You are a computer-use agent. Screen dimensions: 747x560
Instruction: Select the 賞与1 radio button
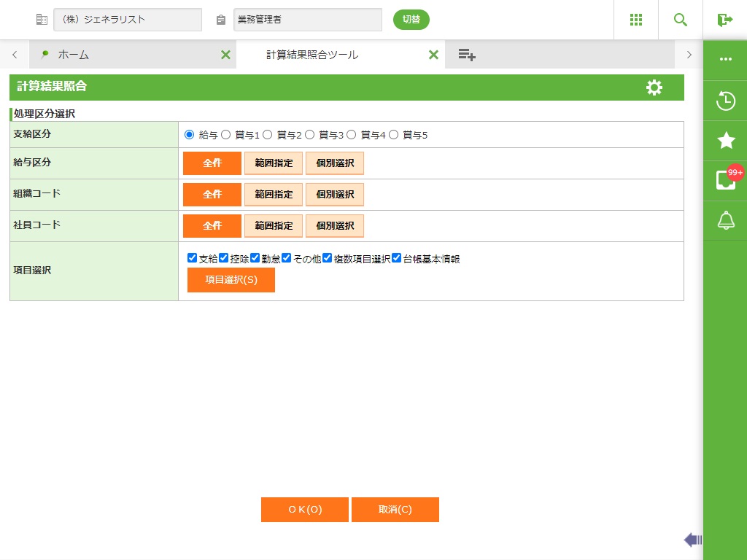pyautogui.click(x=226, y=135)
